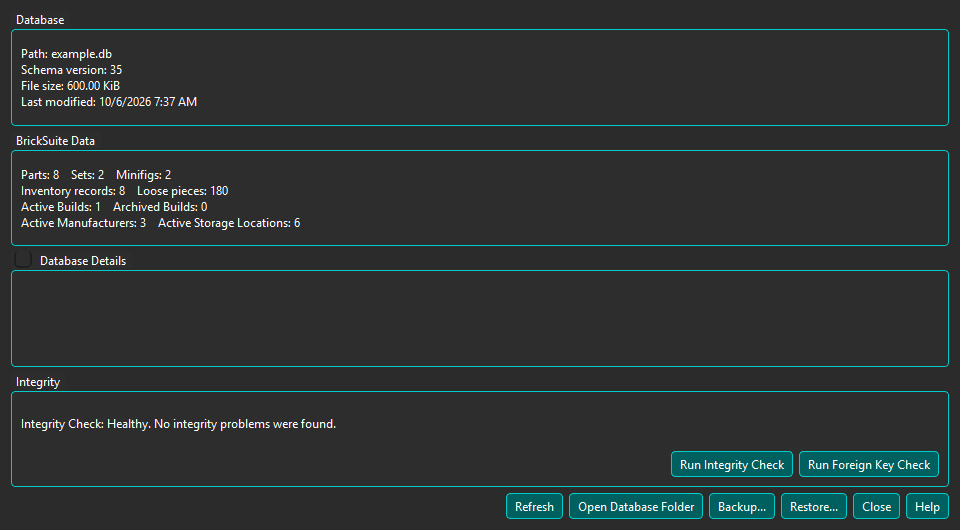The height and width of the screenshot is (530, 960).
Task: Open the Restore dialog
Action: (814, 507)
